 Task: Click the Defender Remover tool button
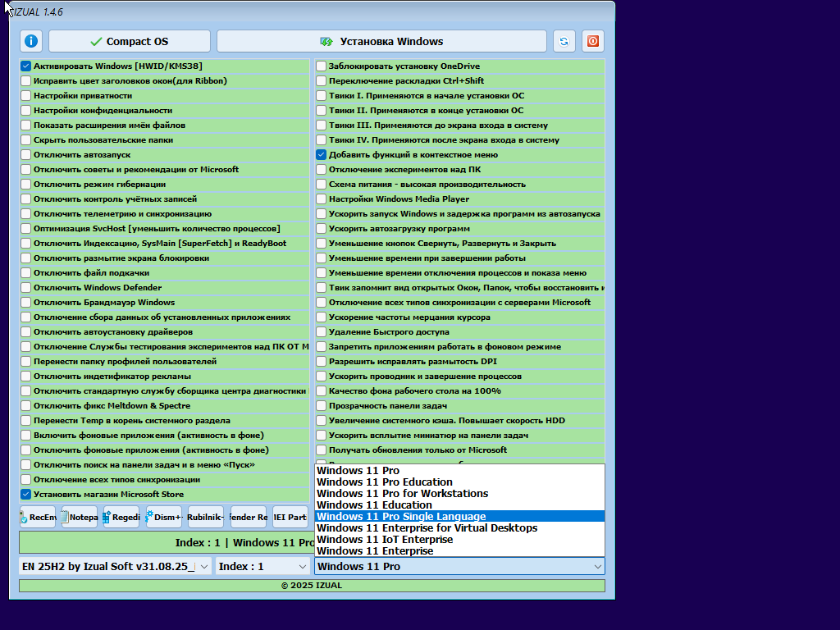[248, 517]
